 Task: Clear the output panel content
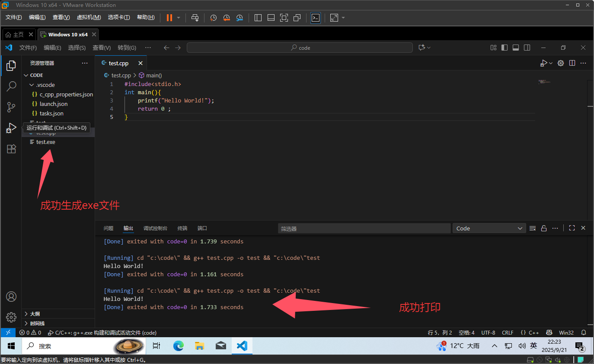(x=533, y=228)
